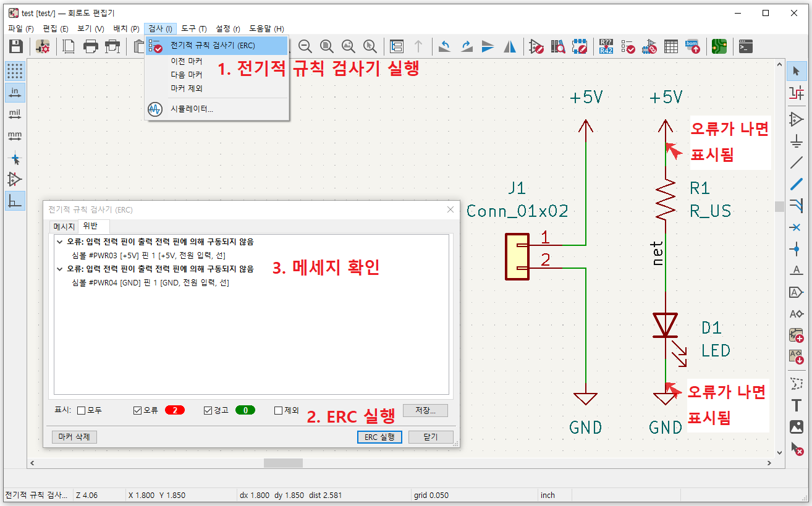
Task: Select the add text tool
Action: click(797, 405)
